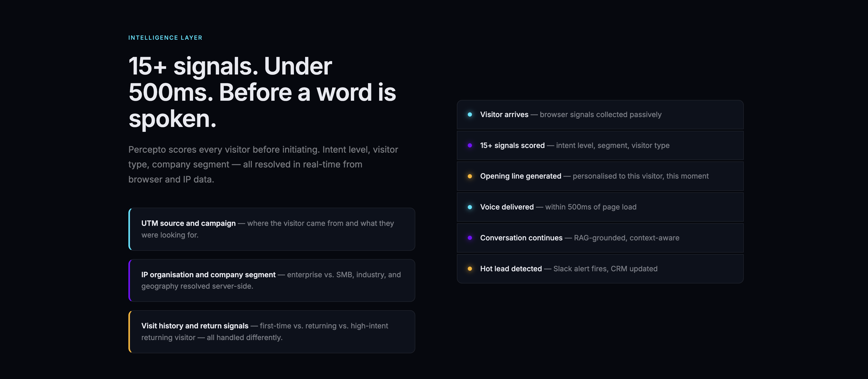Click the 'Percepto scores every visitor' paragraph
Image resolution: width=868 pixels, height=379 pixels.
[263, 164]
